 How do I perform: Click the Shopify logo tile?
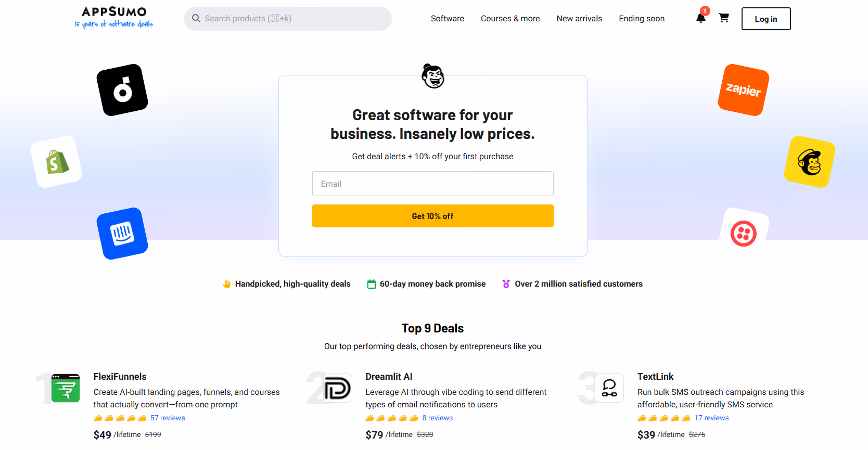pyautogui.click(x=56, y=162)
